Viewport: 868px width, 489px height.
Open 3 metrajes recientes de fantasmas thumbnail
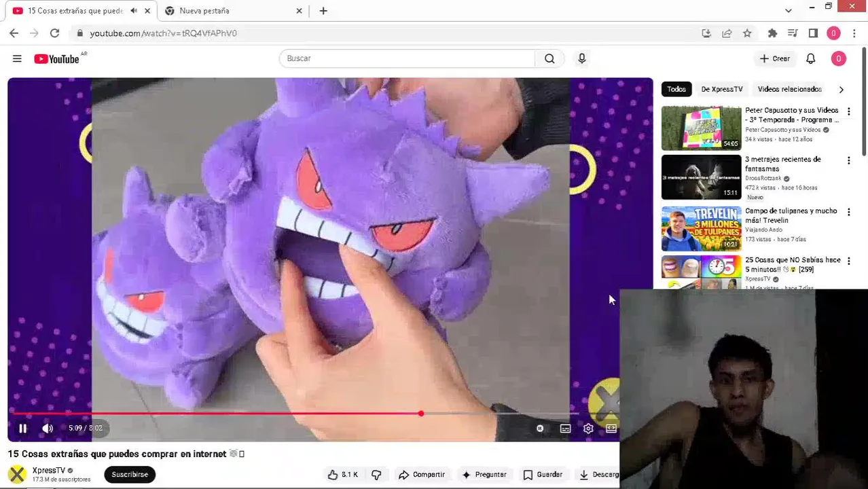coord(702,177)
